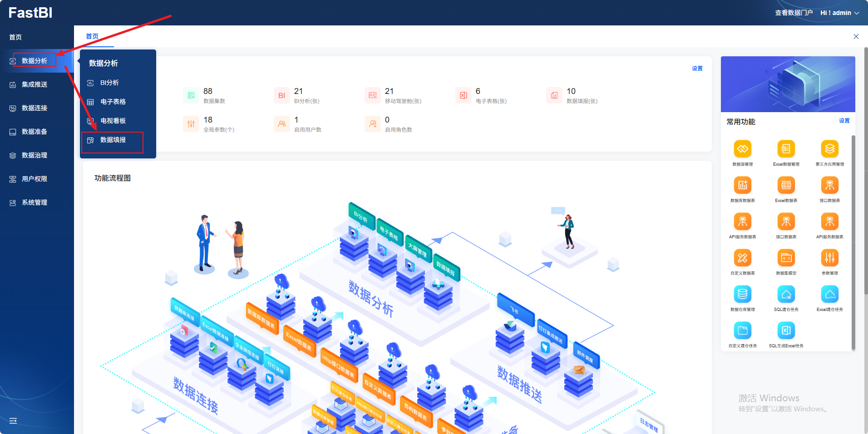Screen dimensions: 868x434
Task: Expand the 系统管理 sidebar menu
Action: [35, 202]
